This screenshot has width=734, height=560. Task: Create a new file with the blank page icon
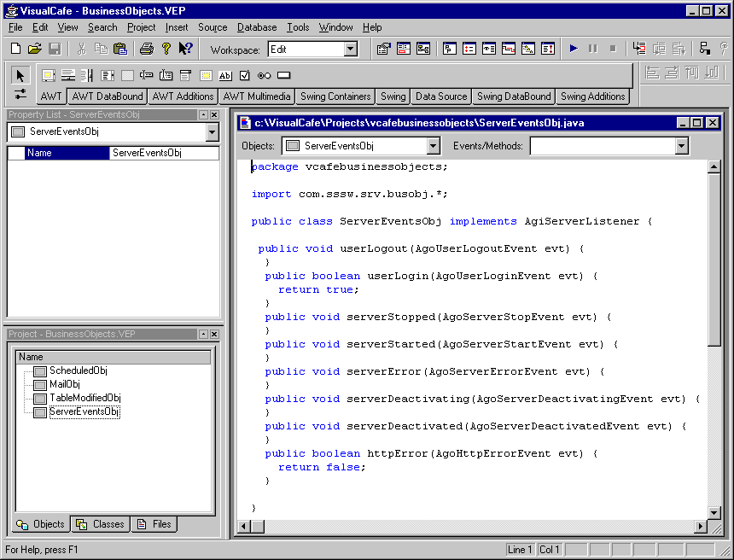coord(15,49)
